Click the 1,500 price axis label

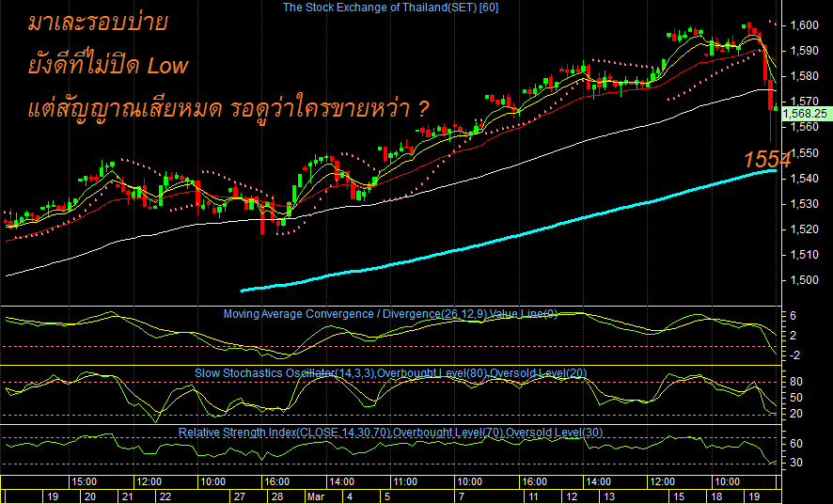[x=804, y=280]
